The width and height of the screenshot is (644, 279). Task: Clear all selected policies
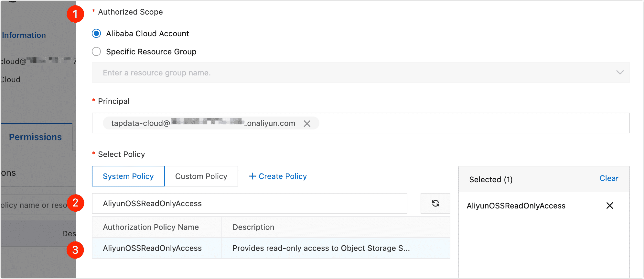(x=609, y=178)
